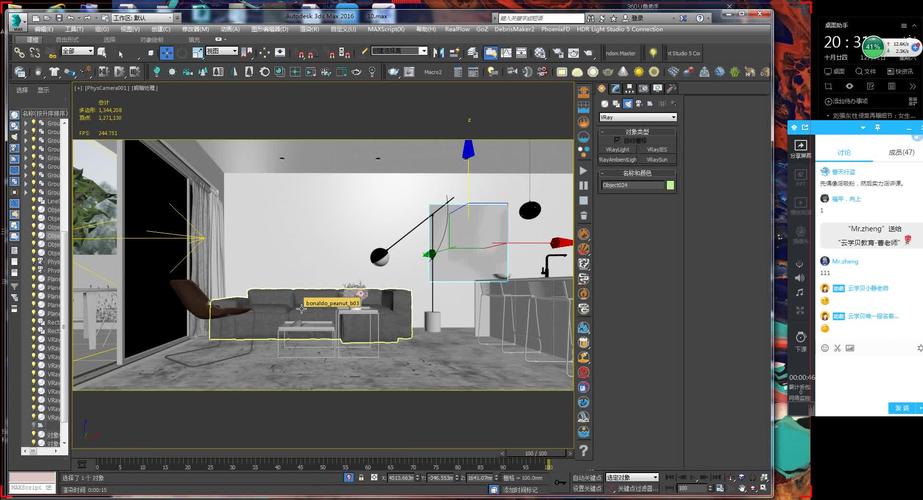Open the Modify tab in command panel
Image resolution: width=923 pixels, height=500 pixels.
coord(617,89)
